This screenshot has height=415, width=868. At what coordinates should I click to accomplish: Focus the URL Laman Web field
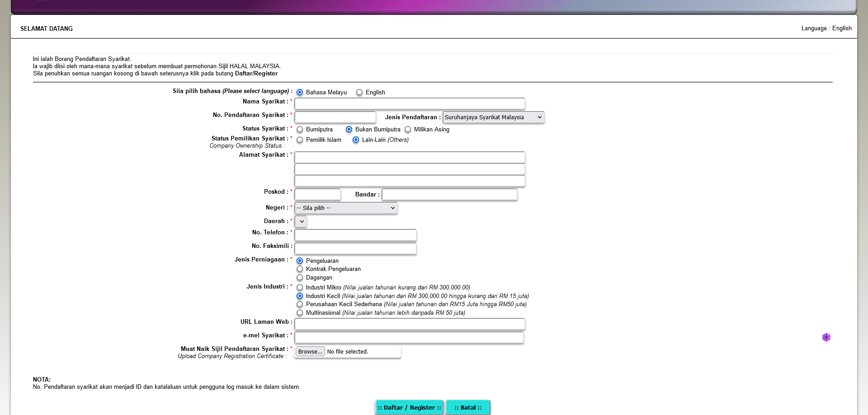point(410,324)
